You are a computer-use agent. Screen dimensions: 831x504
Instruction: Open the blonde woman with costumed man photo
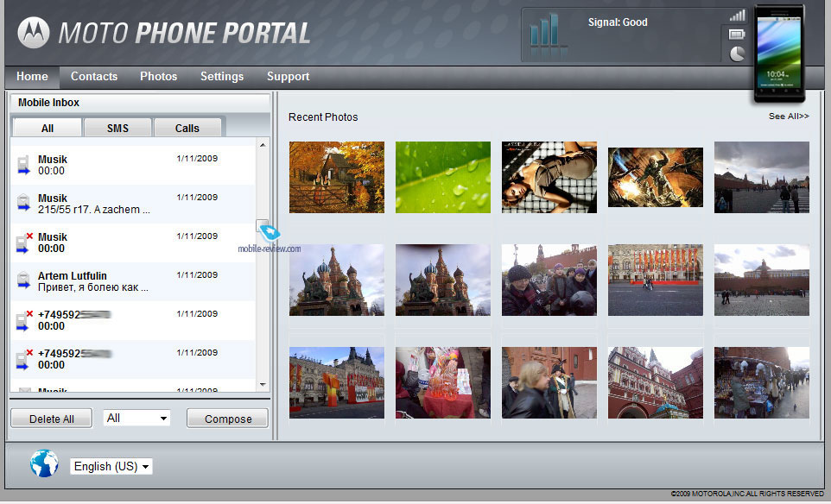549,383
